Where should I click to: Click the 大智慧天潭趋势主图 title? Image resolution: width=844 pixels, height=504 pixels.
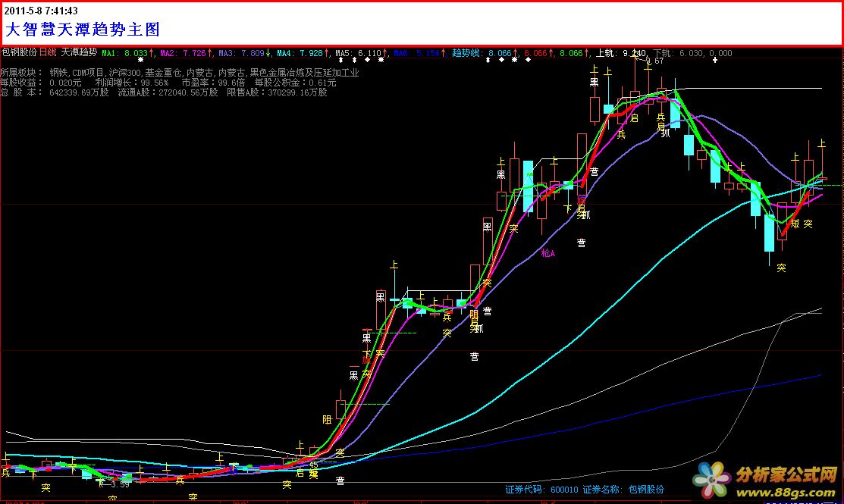pos(83,29)
